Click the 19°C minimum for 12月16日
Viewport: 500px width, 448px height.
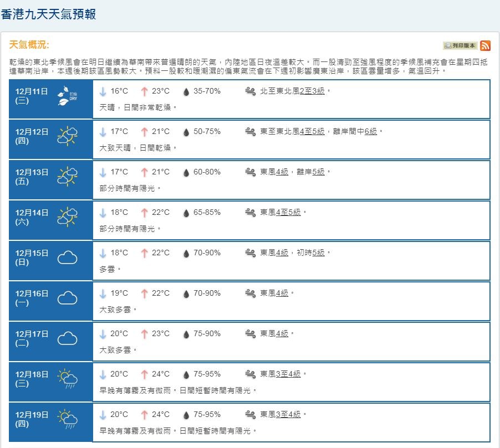point(119,293)
